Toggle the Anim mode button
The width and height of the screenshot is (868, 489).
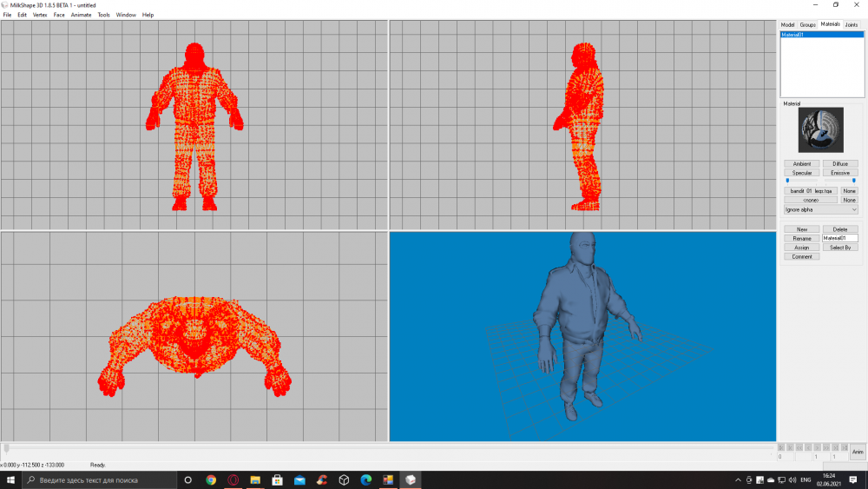click(x=858, y=452)
